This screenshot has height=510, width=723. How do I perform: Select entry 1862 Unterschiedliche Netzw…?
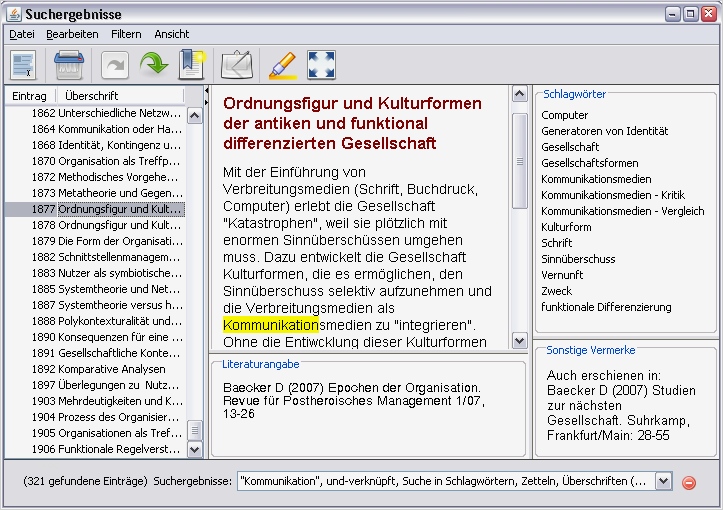[95, 113]
